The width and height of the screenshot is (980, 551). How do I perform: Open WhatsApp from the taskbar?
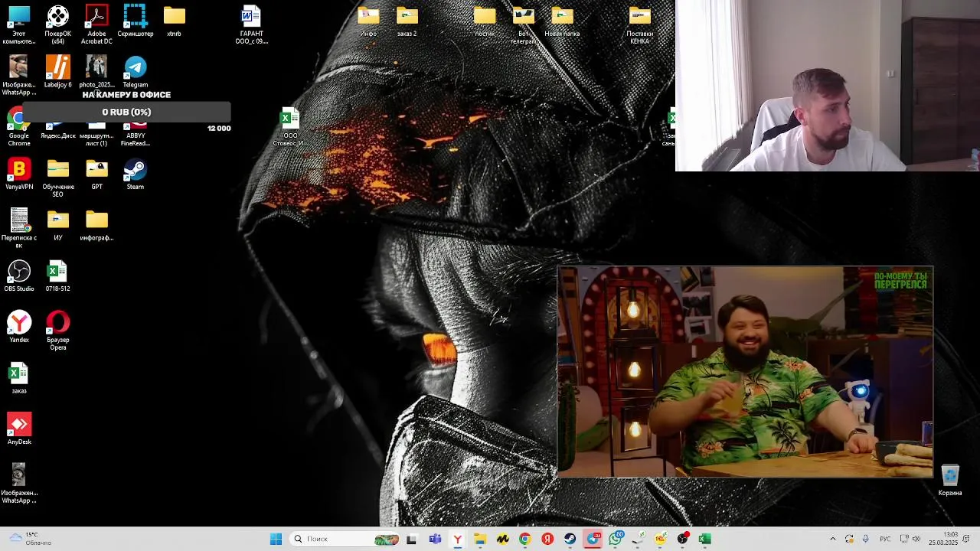pyautogui.click(x=616, y=539)
